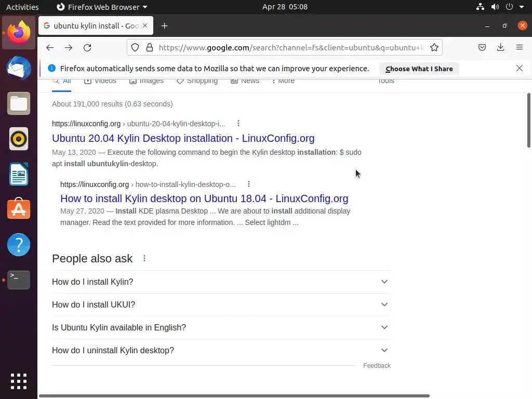Screen dimensions: 532x399
Task: Expand "Is Ubuntu Kylin available in English?"
Action: click(221, 327)
